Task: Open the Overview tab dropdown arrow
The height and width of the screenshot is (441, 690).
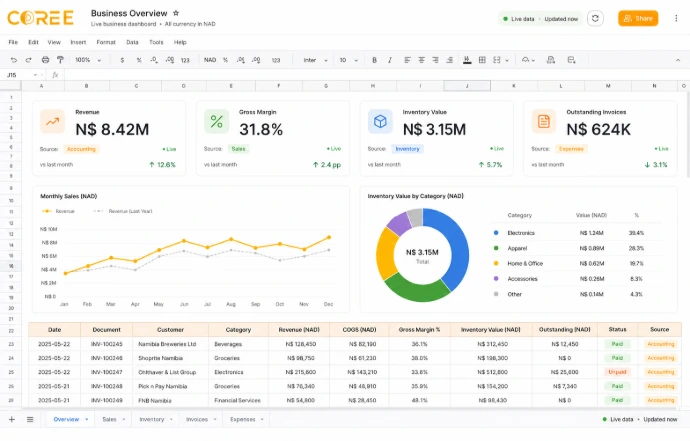Action: click(x=87, y=419)
